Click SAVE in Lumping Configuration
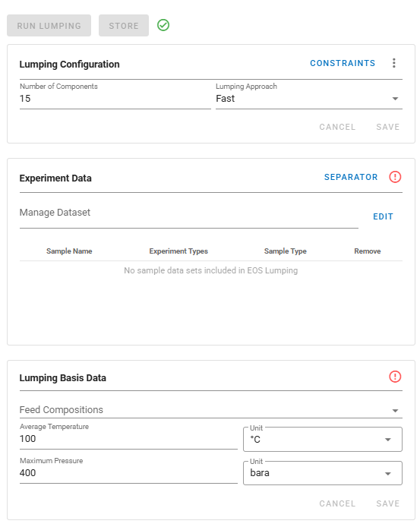The width and height of the screenshot is (420, 527). point(387,127)
